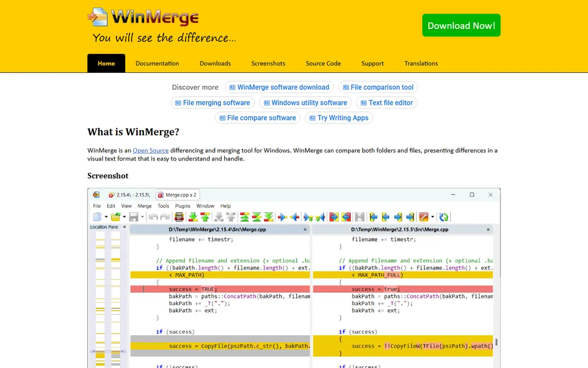Open the Screenshots nav item

coord(268,64)
